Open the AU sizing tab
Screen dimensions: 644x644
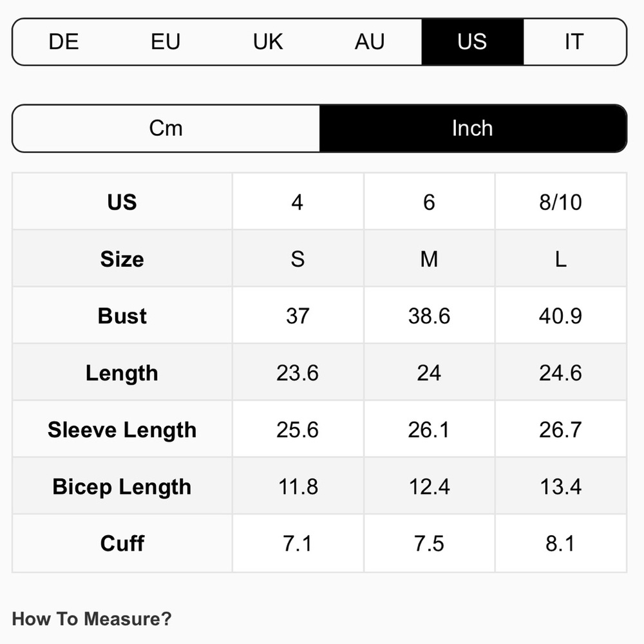[x=370, y=42]
